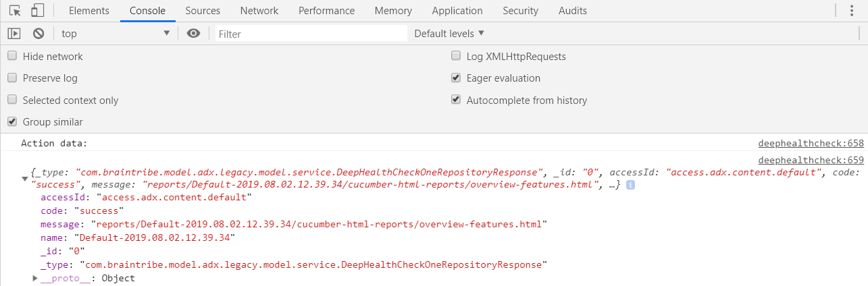Viewport: 868px width, 286px height.
Task: Uncheck the Group similar checkbox
Action: [12, 122]
